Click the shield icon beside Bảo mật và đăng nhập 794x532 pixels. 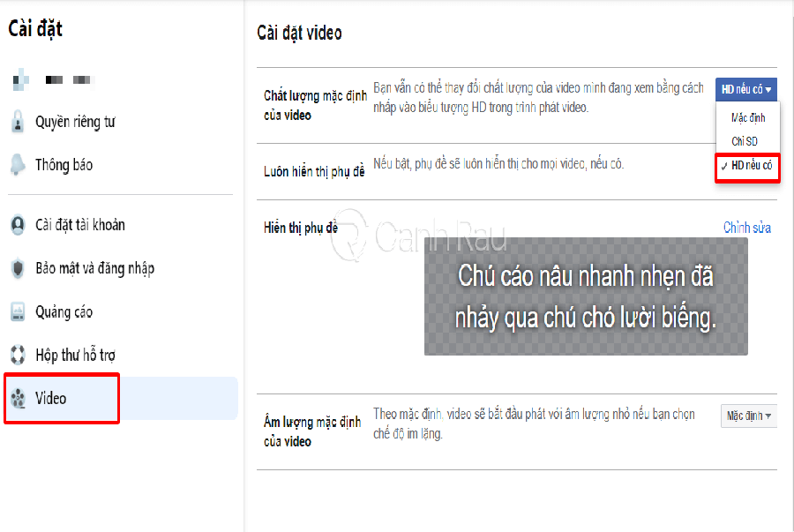point(18,268)
